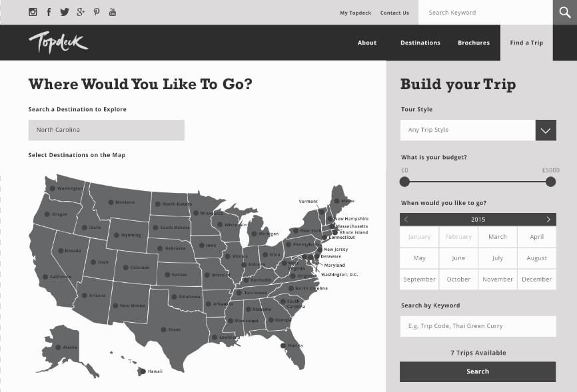Click the £5000 budget slider handle

pos(550,182)
